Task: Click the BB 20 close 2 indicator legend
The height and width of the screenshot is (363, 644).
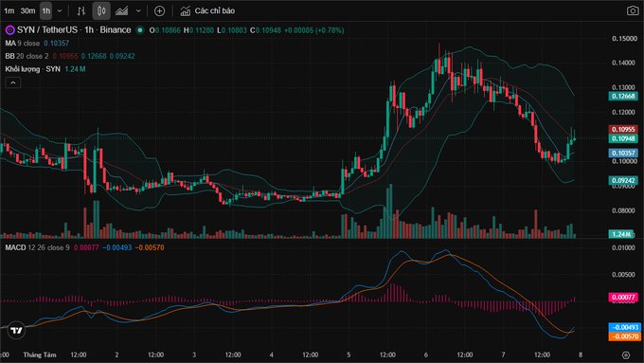Action: coord(27,56)
